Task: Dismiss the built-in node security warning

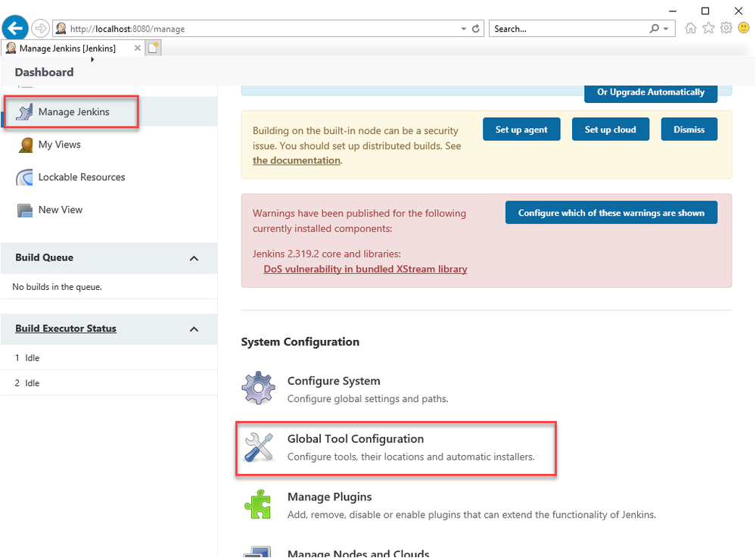Action: point(689,129)
